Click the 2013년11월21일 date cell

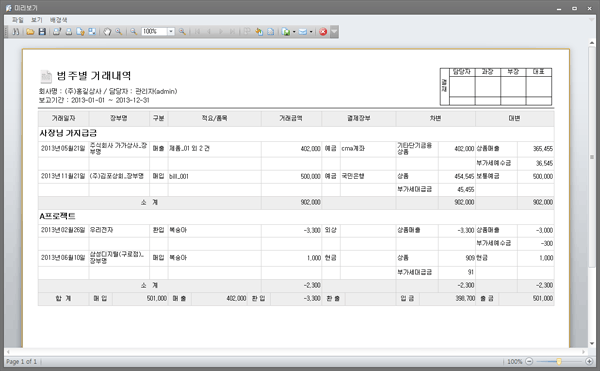(x=63, y=176)
